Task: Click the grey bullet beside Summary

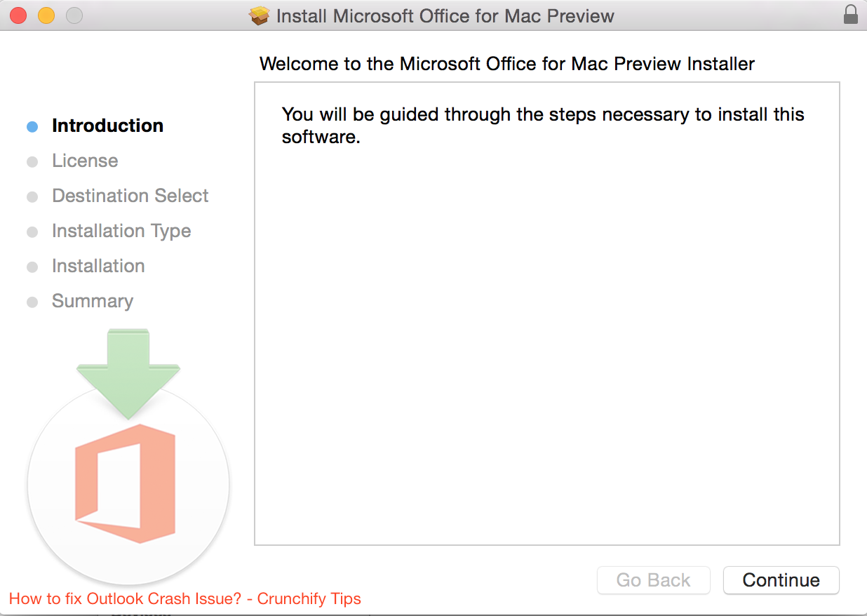Action: coord(32,302)
